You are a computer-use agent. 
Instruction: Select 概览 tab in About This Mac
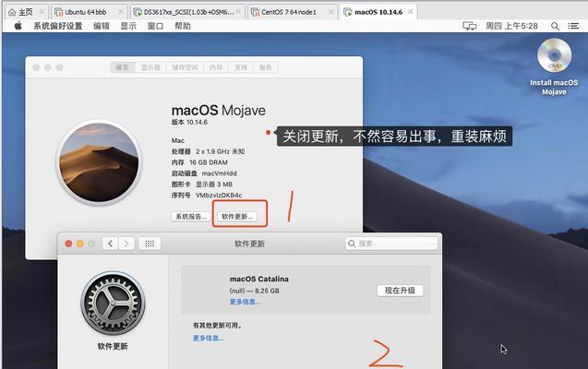pyautogui.click(x=122, y=67)
